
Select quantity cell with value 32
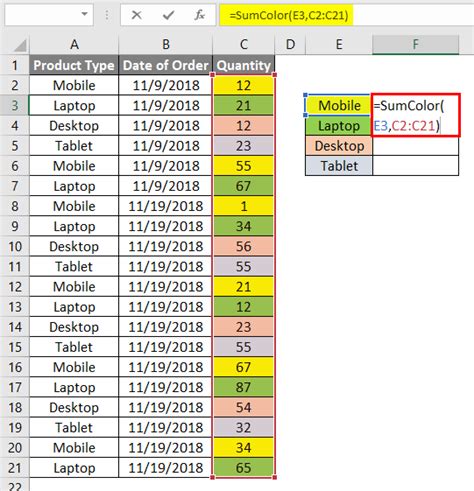tap(244, 428)
